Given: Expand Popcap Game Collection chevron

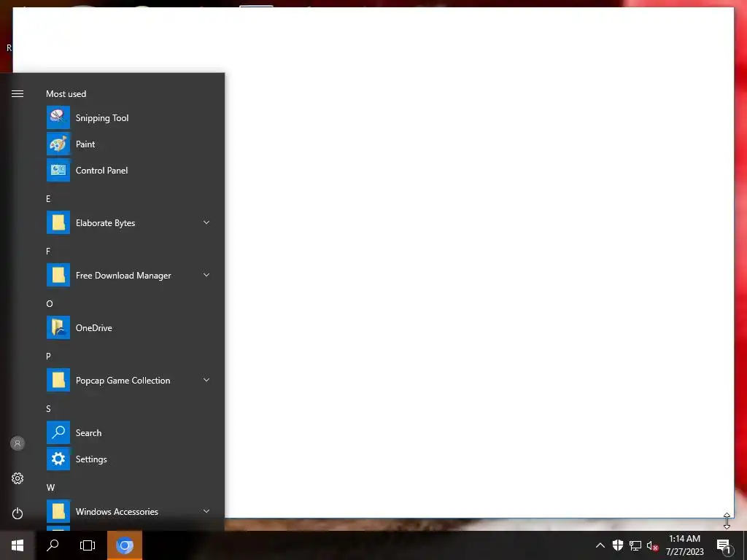Looking at the screenshot, I should 206,380.
